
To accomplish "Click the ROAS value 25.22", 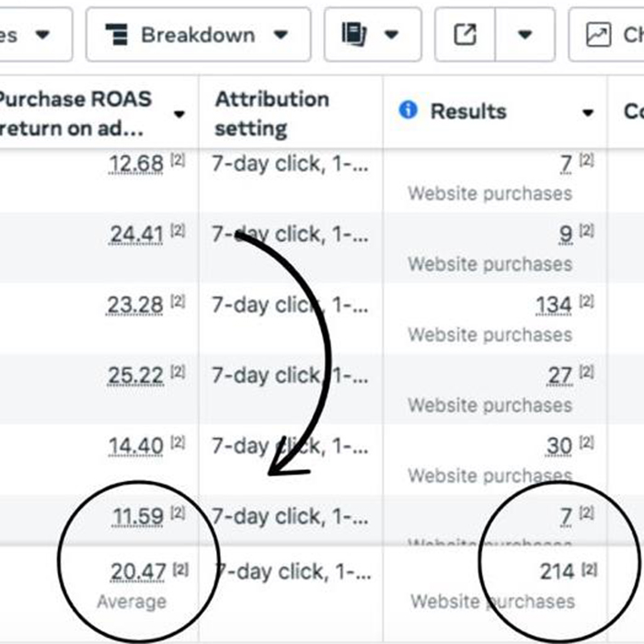I will 135,375.
